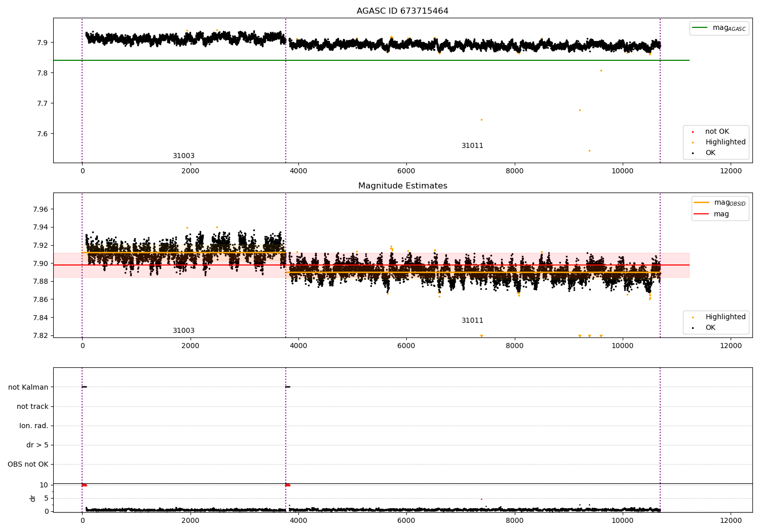Screen dimensions: 760x532
Task: Click the red marker cluster at dr 10 near zero
Action: (84, 485)
